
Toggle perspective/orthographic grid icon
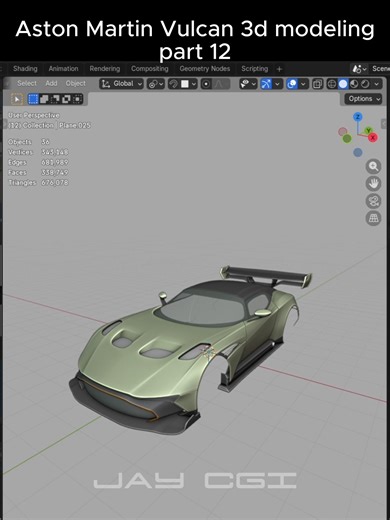click(x=373, y=219)
